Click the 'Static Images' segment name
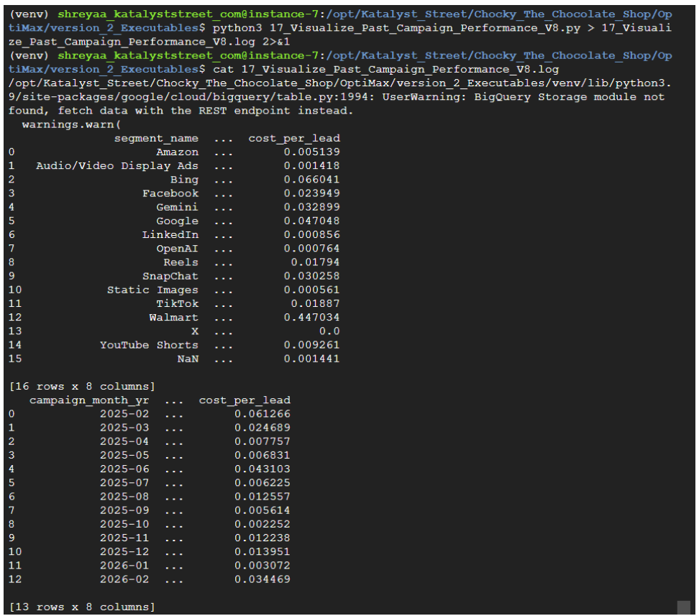 click(152, 290)
